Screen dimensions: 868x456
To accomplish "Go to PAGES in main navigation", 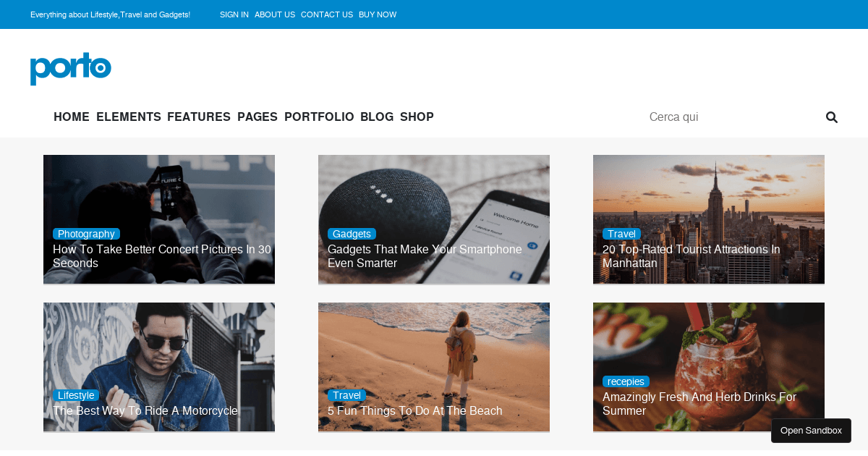I will pyautogui.click(x=258, y=117).
